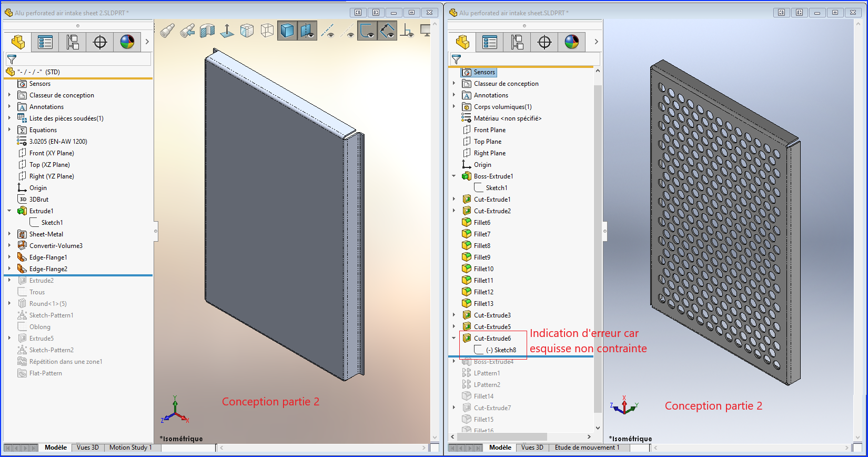Open ConfigurationManager tab in right window

(517, 42)
